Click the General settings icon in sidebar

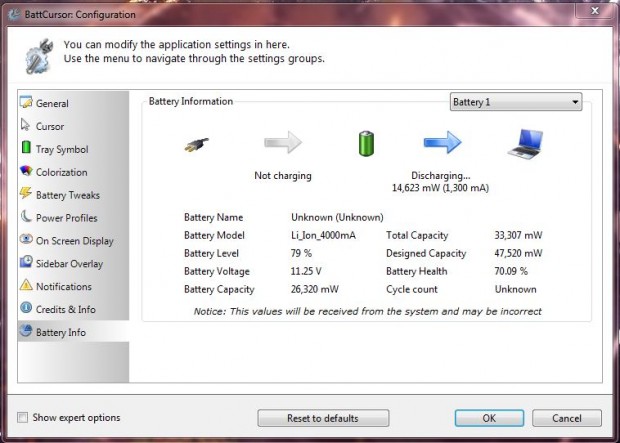point(26,102)
